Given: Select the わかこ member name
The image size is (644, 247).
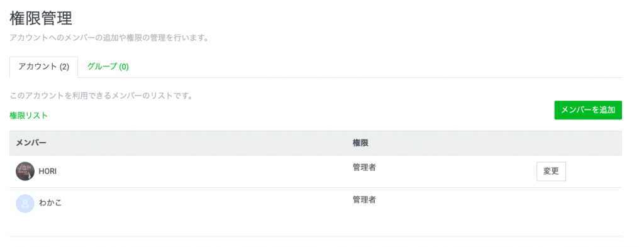Looking at the screenshot, I should click(x=50, y=202).
